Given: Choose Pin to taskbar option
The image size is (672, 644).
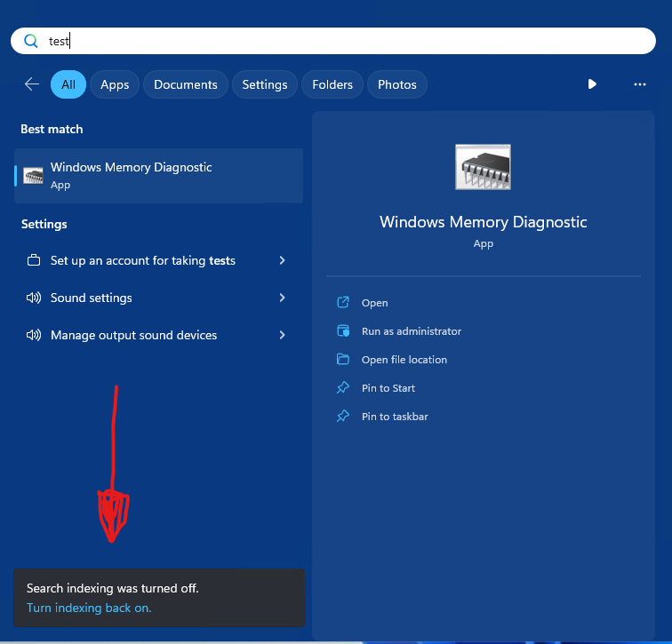Looking at the screenshot, I should 395,417.
